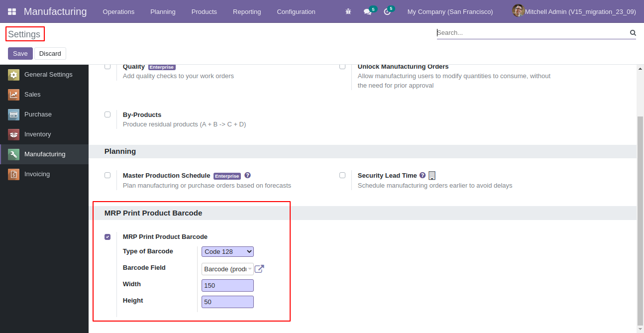Viewport: 644px width, 333px height.
Task: Click 'Type of Barcode' label
Action: click(x=148, y=251)
